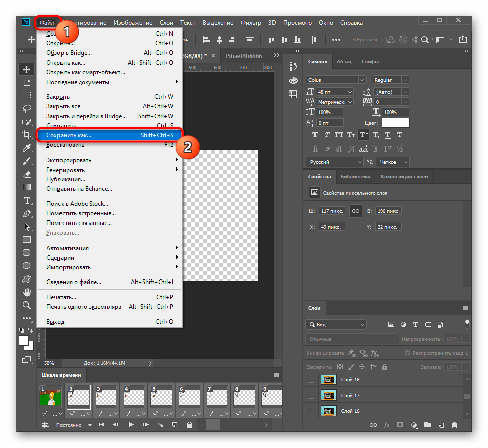The image size is (488, 448).
Task: Select the Gradient tool
Action: click(x=26, y=187)
